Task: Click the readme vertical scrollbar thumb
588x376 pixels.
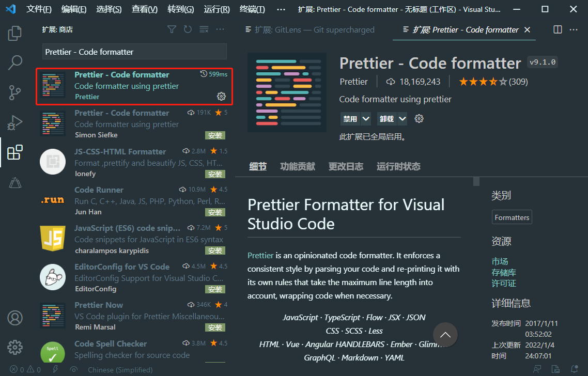Action: (476, 181)
